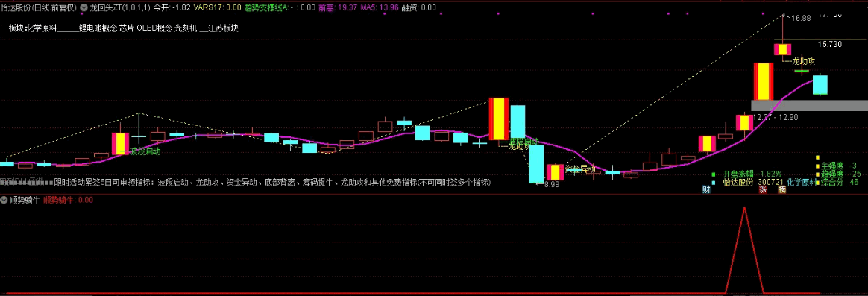
Task: Click the large cyan down candle above 8.98
Action: (536, 164)
